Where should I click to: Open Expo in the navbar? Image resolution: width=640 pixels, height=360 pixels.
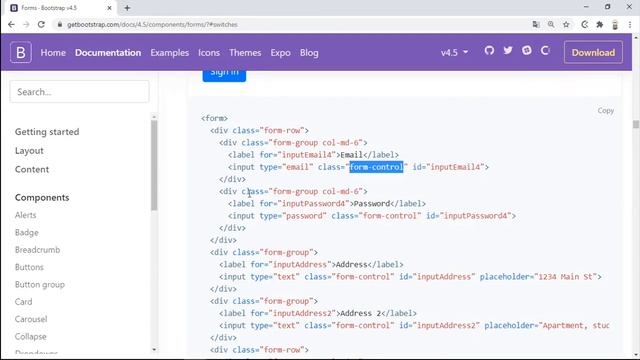[x=280, y=53]
